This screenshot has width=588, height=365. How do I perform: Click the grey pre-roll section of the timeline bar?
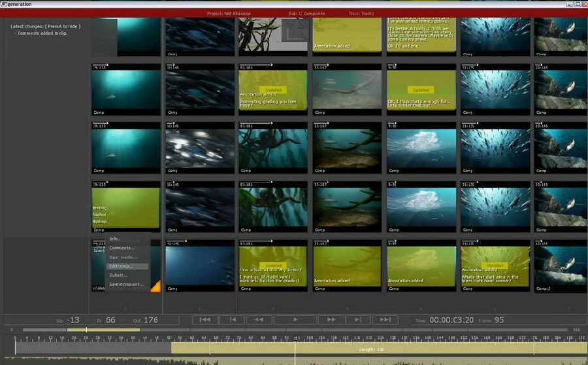pos(93,349)
